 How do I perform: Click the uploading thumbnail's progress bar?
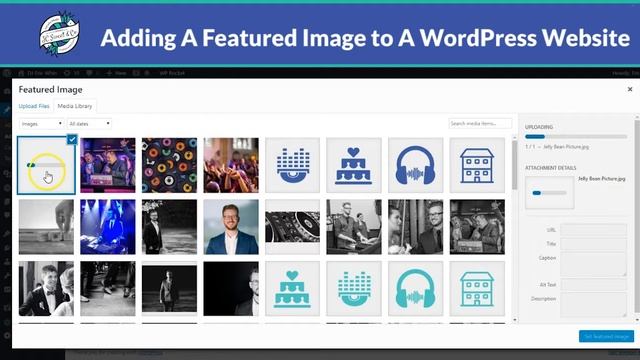coord(46,165)
